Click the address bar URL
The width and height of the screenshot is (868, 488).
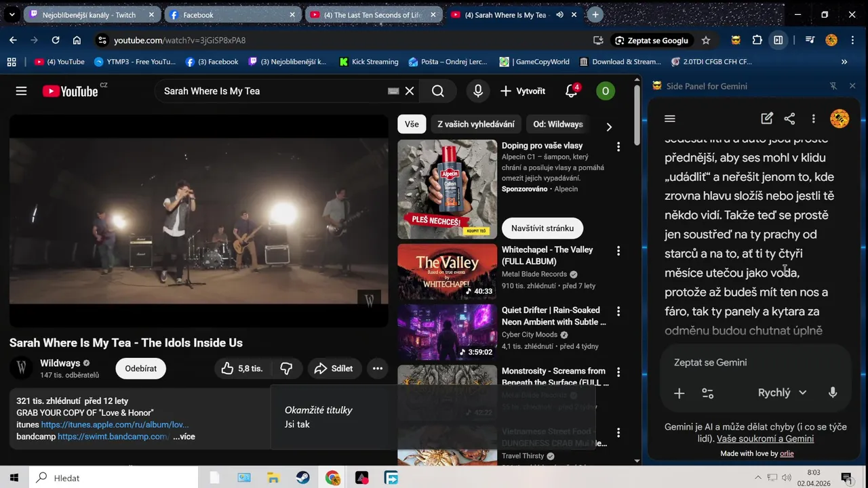click(x=180, y=40)
